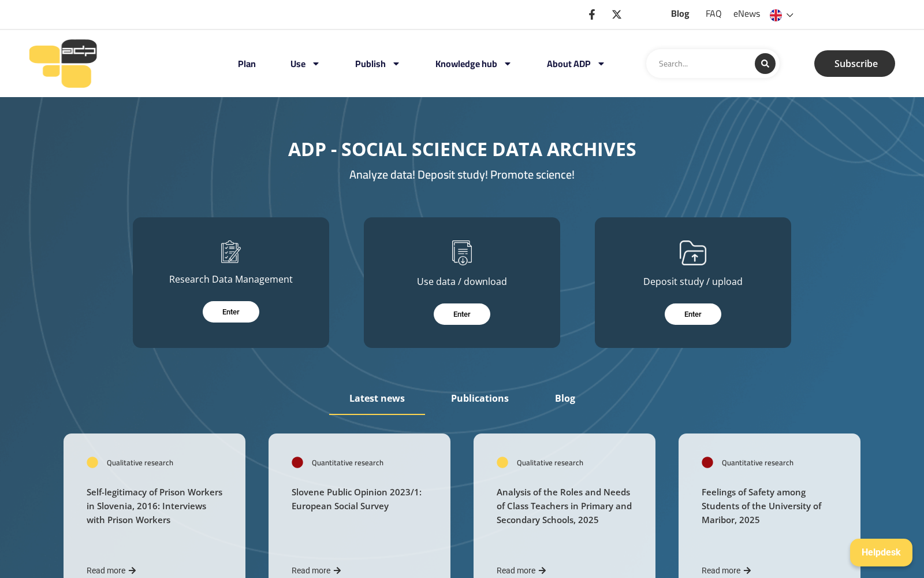
Task: Focus the Search input field
Action: click(702, 64)
